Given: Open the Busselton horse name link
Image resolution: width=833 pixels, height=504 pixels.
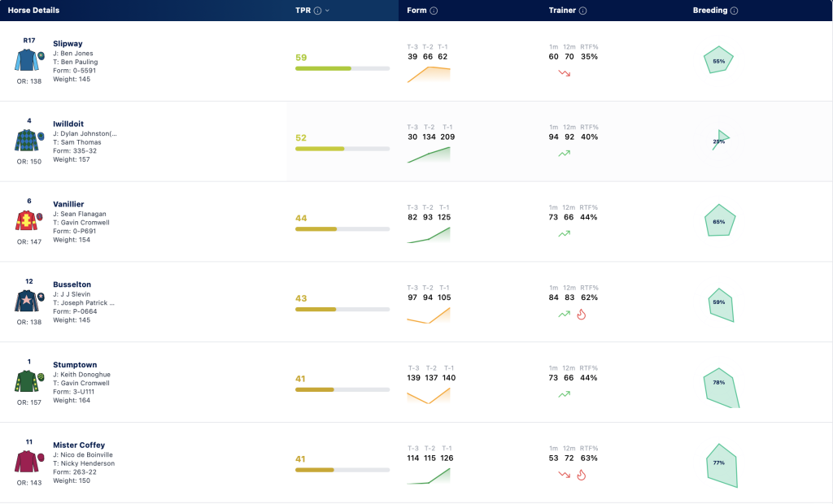Looking at the screenshot, I should tap(72, 285).
